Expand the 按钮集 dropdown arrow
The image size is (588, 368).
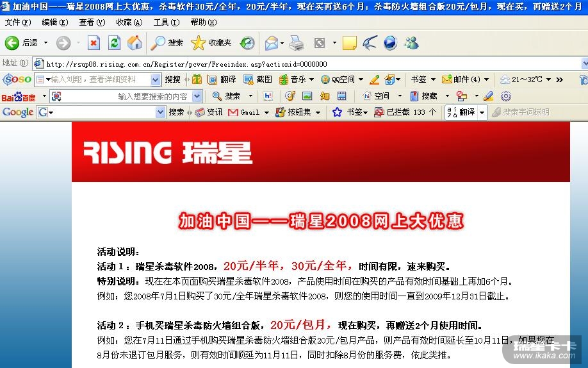318,112
